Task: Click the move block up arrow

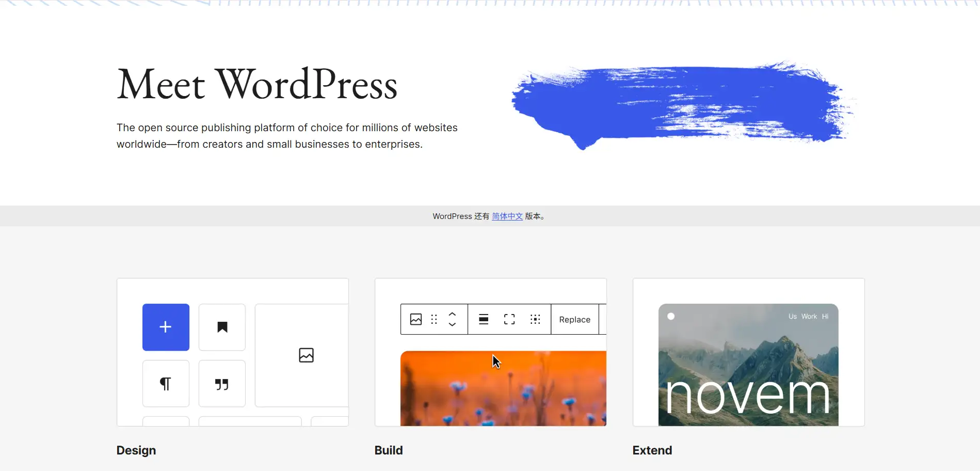Action: pyautogui.click(x=452, y=315)
